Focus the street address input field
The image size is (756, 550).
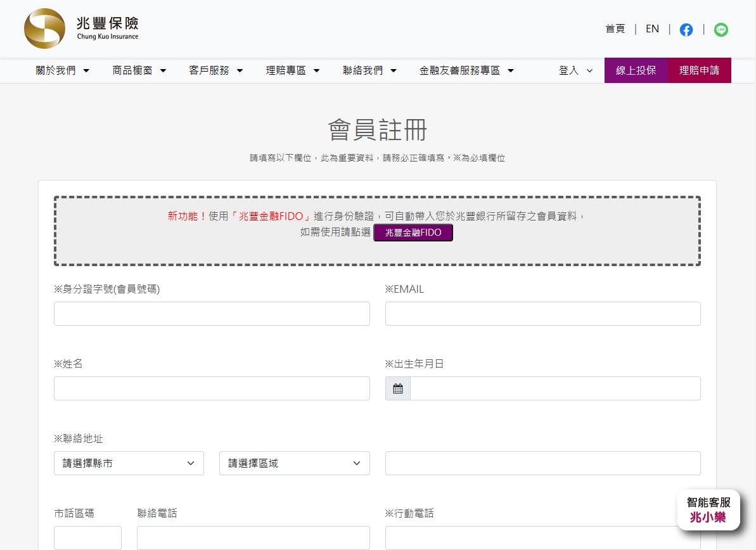(x=543, y=463)
